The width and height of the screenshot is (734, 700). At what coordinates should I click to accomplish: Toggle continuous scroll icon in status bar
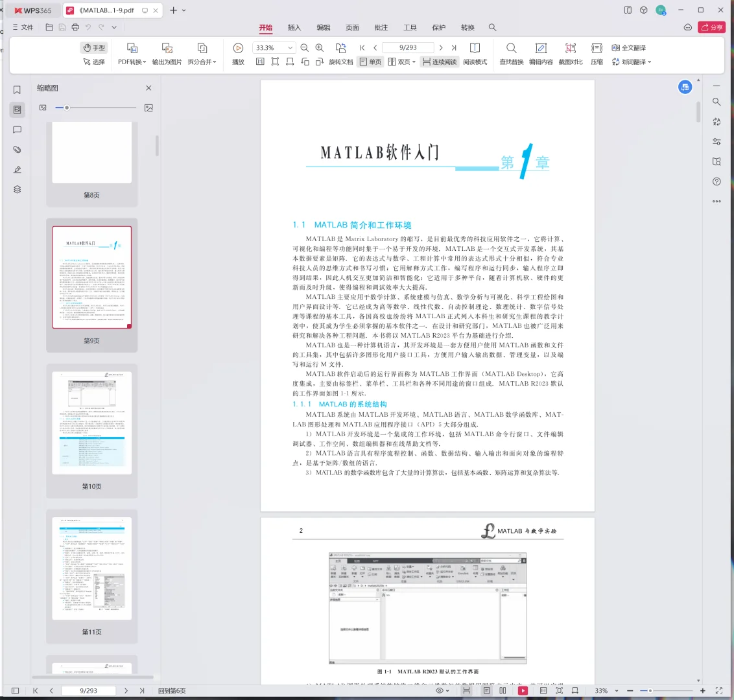(x=466, y=691)
